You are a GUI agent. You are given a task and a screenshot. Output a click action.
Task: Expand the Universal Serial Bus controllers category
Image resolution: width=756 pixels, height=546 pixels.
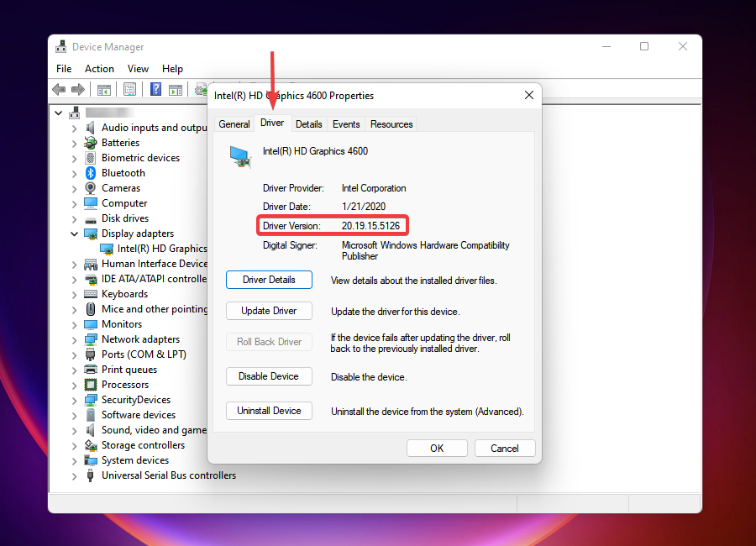click(x=74, y=476)
